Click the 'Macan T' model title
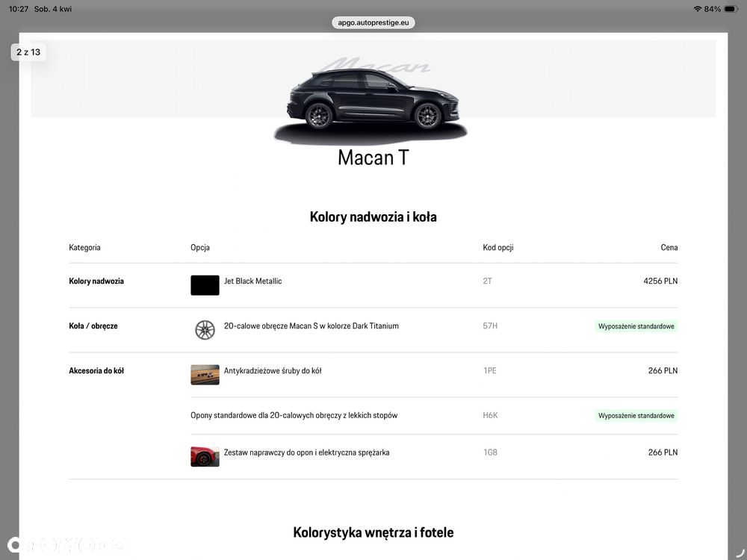Viewport: 747px width, 560px height. (x=373, y=158)
